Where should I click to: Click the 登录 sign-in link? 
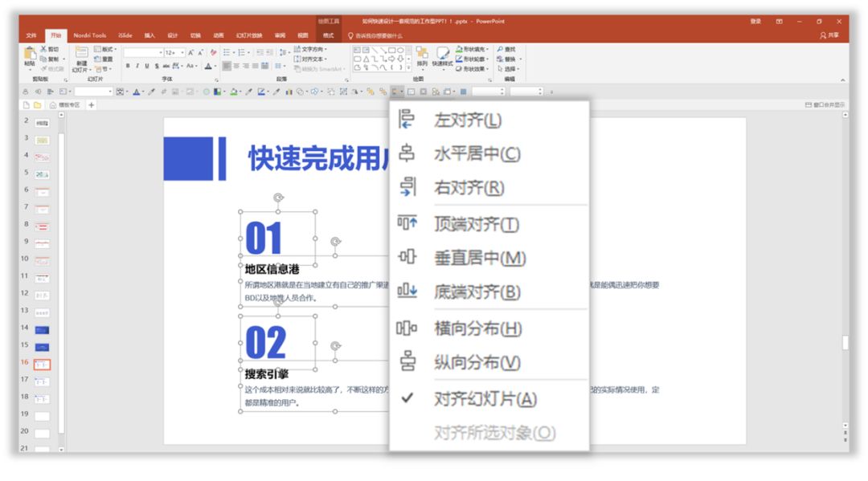[x=755, y=21]
